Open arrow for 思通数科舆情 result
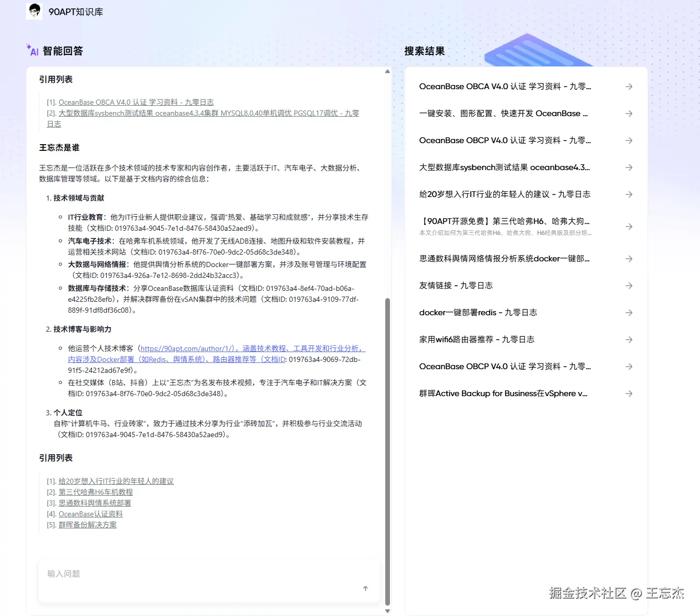700x616 pixels. pyautogui.click(x=628, y=259)
